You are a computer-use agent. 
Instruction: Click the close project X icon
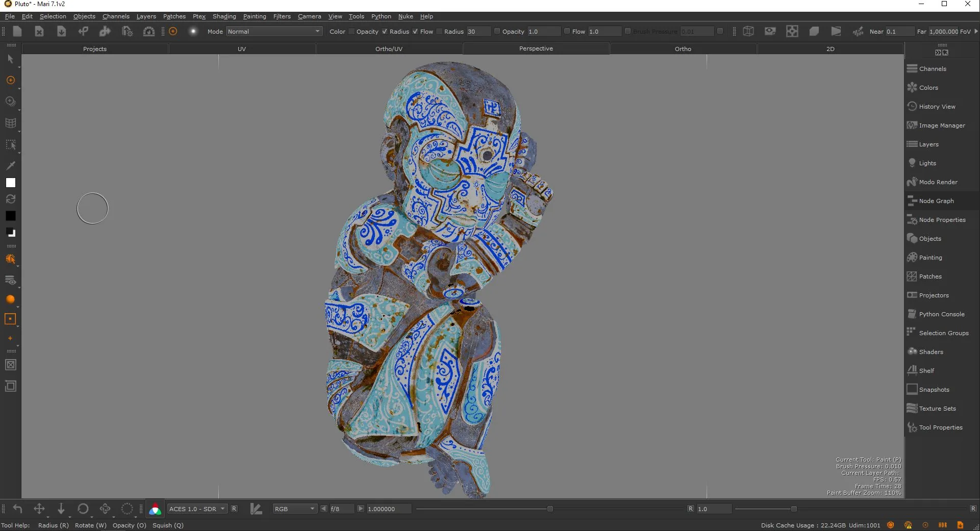39,32
